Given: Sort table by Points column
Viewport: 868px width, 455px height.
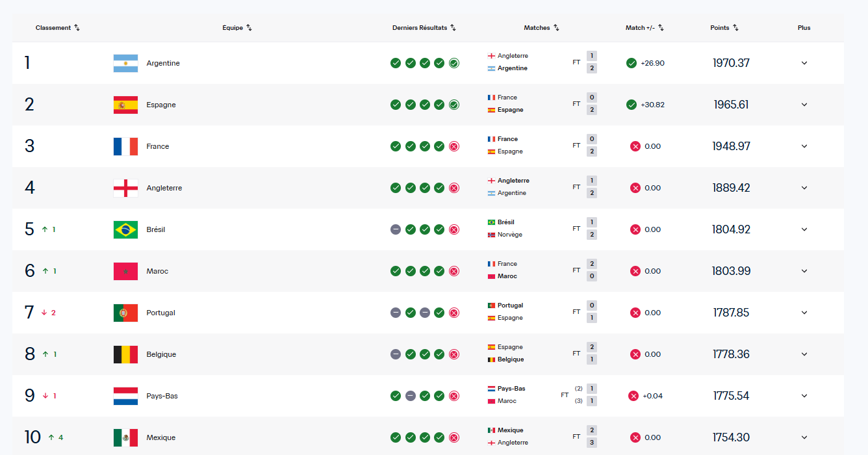Looking at the screenshot, I should point(735,28).
